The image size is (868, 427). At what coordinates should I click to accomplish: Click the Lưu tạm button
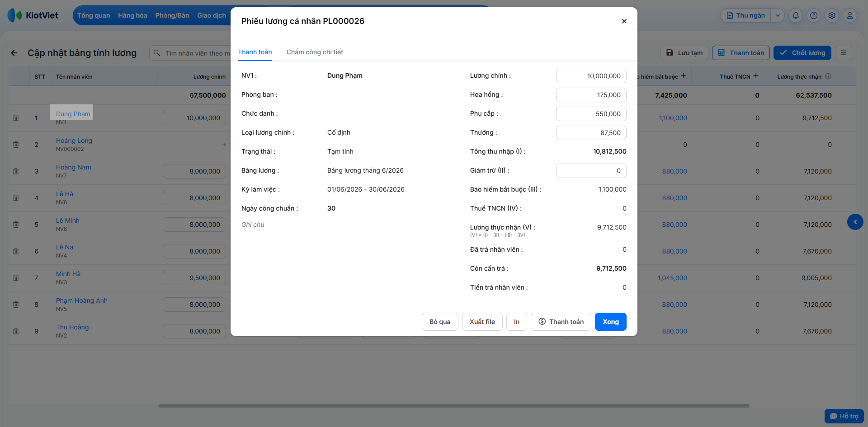684,53
